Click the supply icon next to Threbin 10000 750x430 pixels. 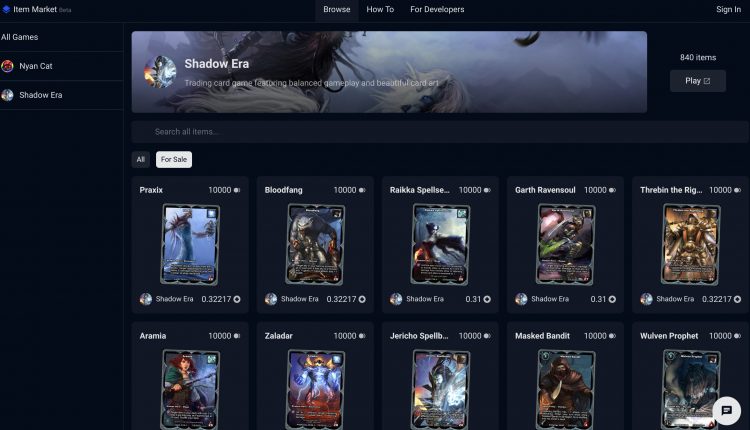738,190
